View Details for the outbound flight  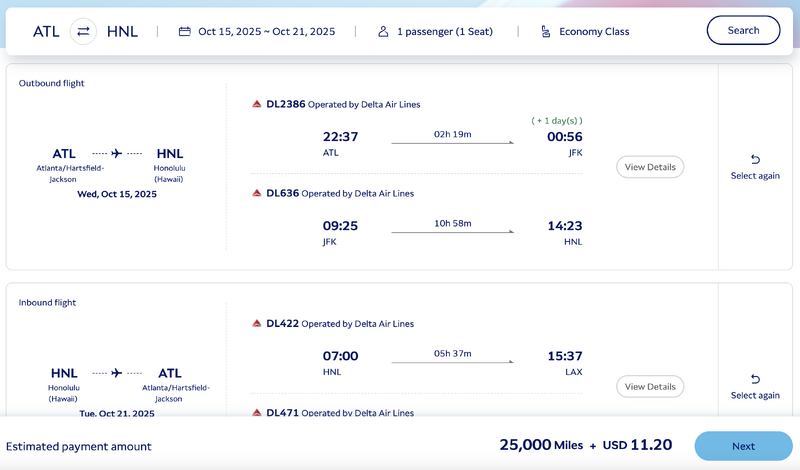tap(650, 167)
